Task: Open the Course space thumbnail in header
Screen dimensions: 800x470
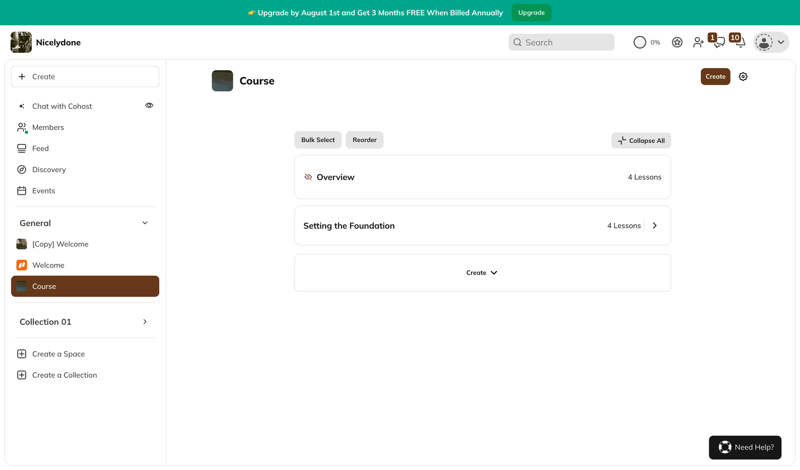Action: [x=222, y=81]
